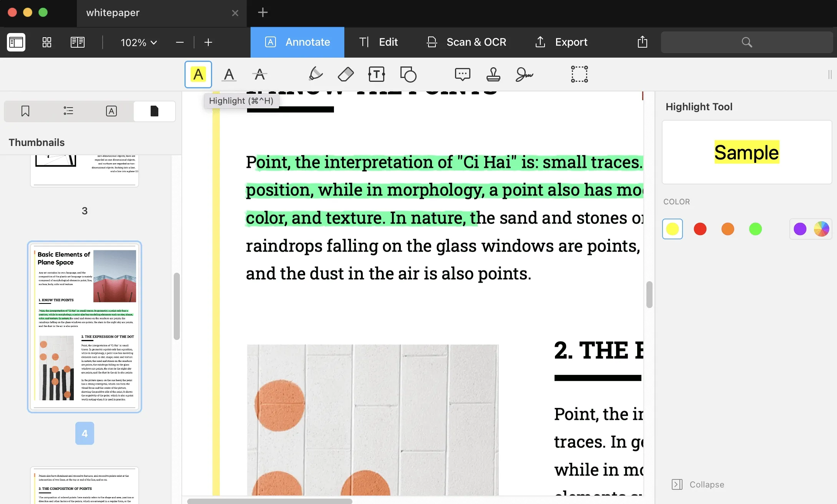Select the Highlight tool

coord(198,73)
